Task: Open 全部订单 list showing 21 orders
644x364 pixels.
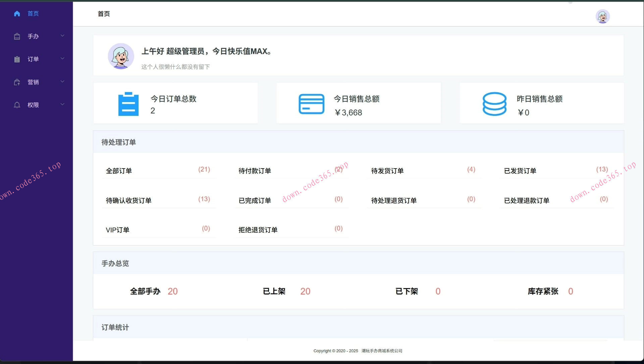Action: 119,171
